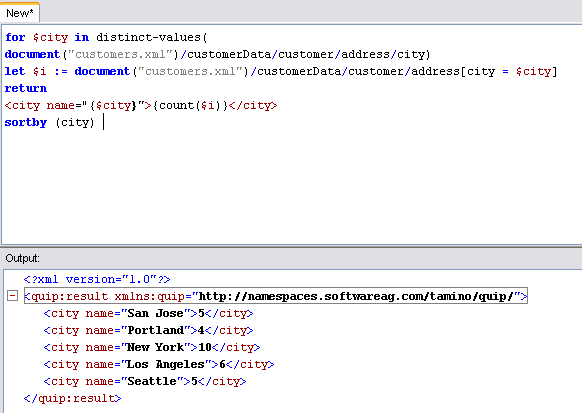The height and width of the screenshot is (413, 582).
Task: Click distinct-values function in the query
Action: (148, 37)
